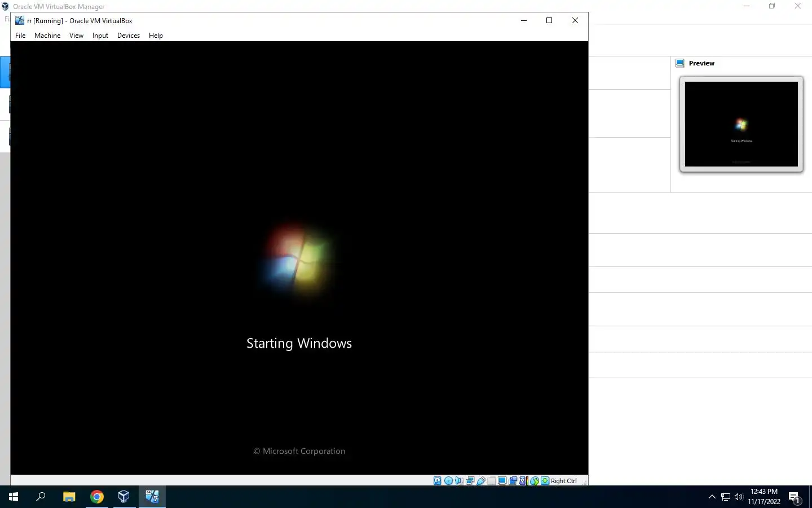This screenshot has width=812, height=508.
Task: Click the mouse integration status icon
Action: (x=535, y=481)
